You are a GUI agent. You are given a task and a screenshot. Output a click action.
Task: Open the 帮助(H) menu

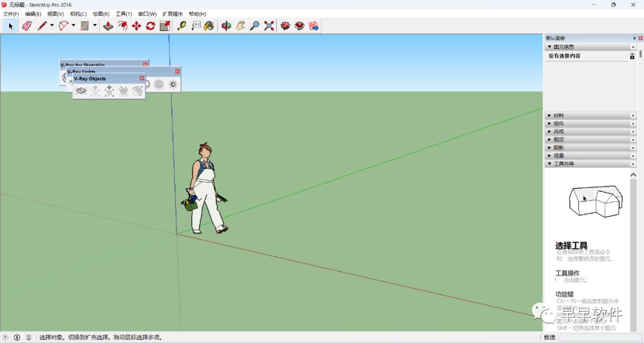pyautogui.click(x=197, y=14)
